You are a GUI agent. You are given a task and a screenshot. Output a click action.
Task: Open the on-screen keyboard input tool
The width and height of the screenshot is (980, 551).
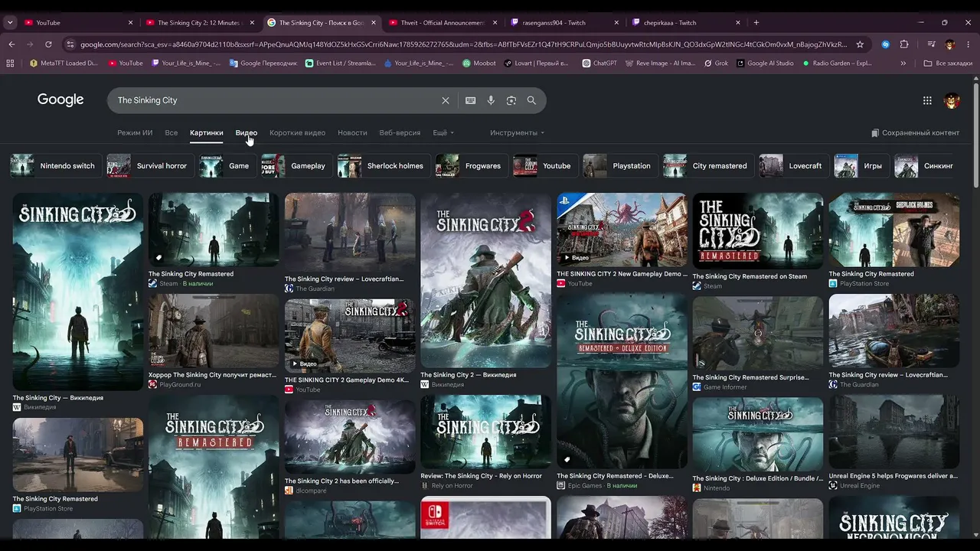(x=470, y=100)
